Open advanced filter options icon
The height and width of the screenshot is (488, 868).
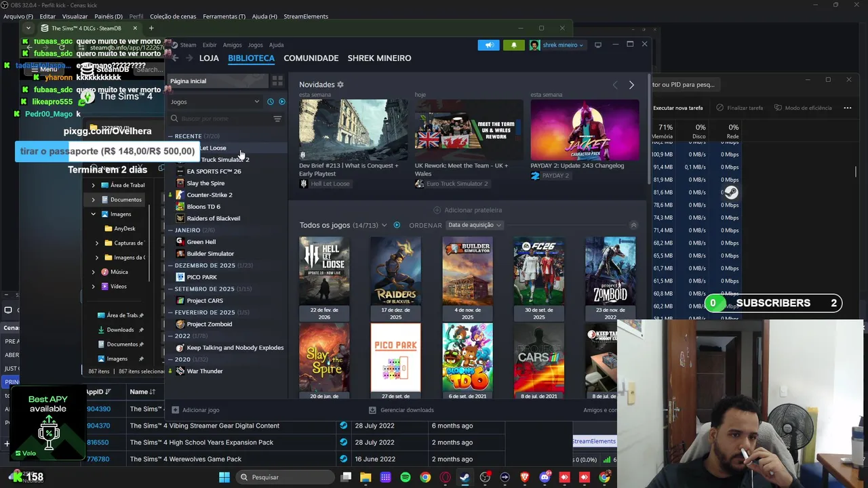click(277, 119)
